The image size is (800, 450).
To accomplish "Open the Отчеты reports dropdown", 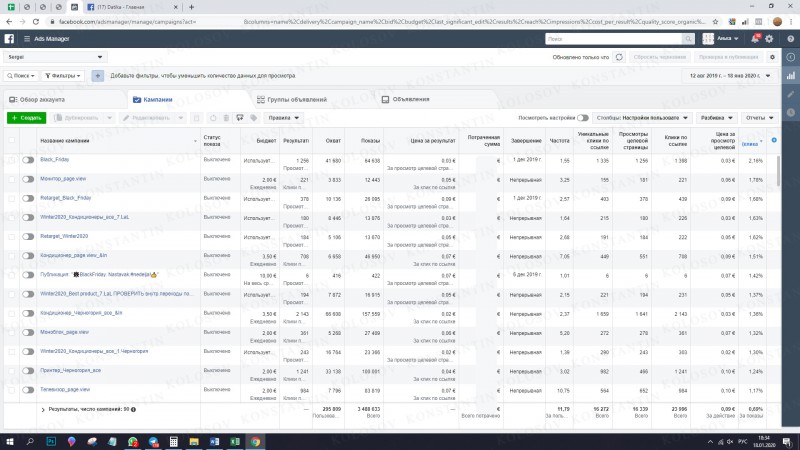I will tap(760, 118).
